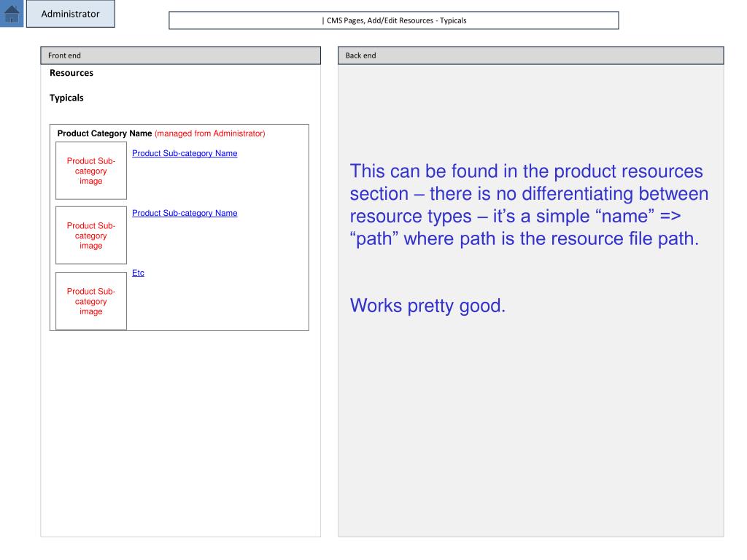This screenshot has height=560, width=747.
Task: Open the second Product Sub-category Name link
Action: pyautogui.click(x=185, y=214)
